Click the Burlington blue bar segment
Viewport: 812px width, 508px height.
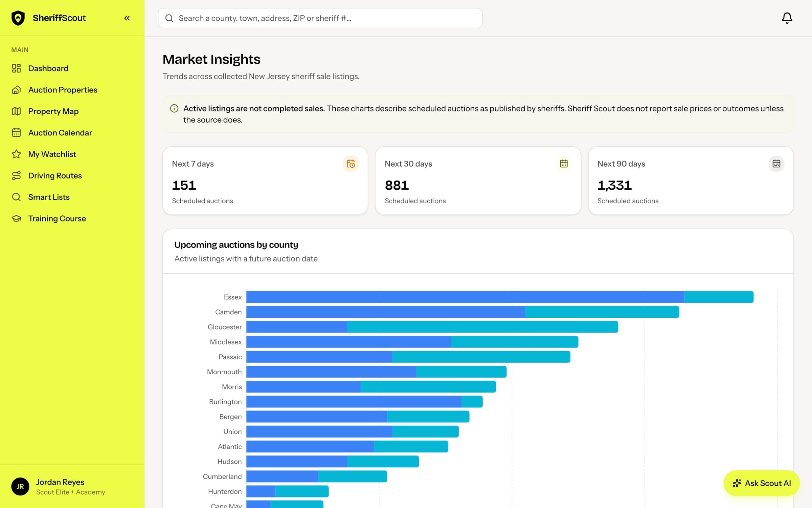click(354, 401)
